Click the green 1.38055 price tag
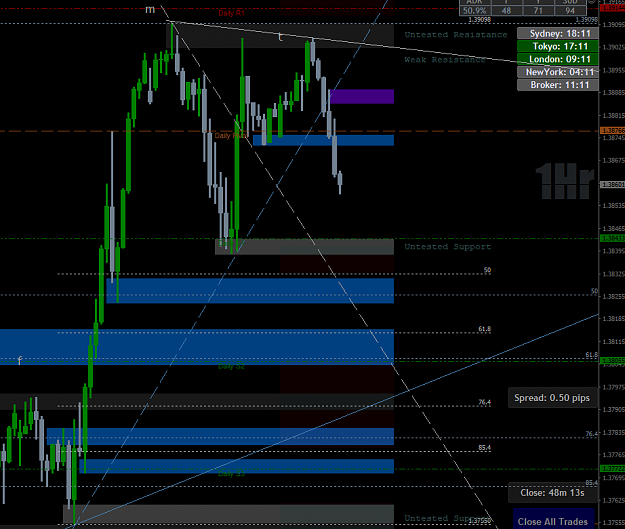The height and width of the screenshot is (529, 625). pos(613,360)
